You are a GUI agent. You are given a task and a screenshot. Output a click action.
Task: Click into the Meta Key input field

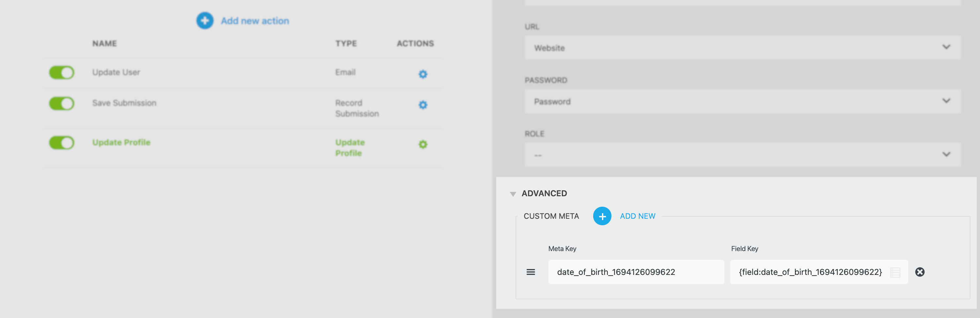[635, 272]
